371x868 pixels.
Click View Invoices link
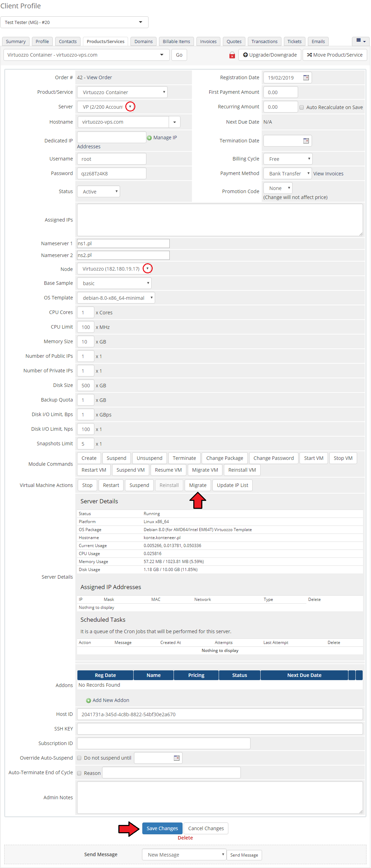(328, 174)
